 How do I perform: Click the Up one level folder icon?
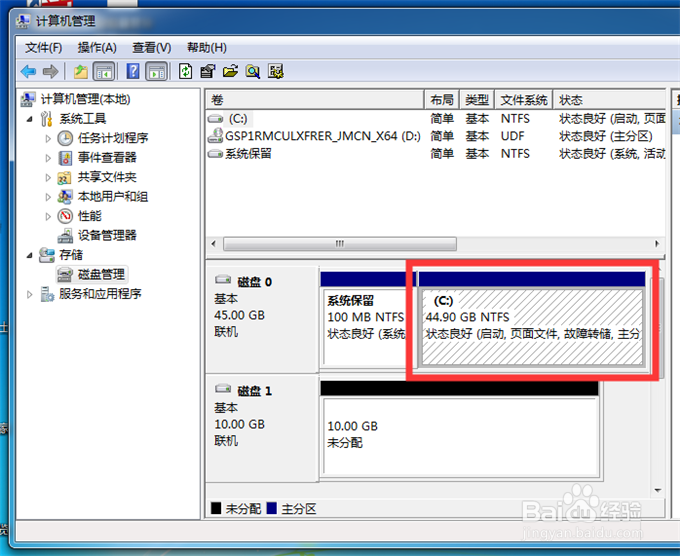(x=81, y=71)
